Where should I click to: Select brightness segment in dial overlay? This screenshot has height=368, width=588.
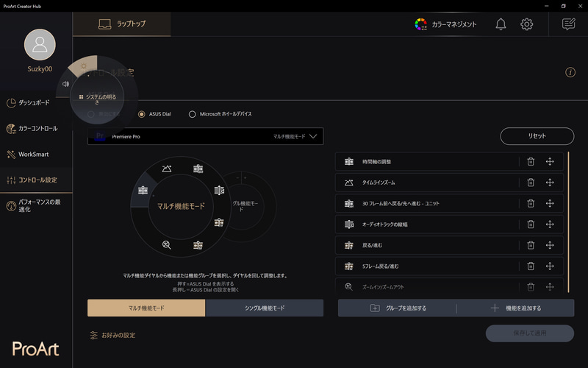coord(84,66)
